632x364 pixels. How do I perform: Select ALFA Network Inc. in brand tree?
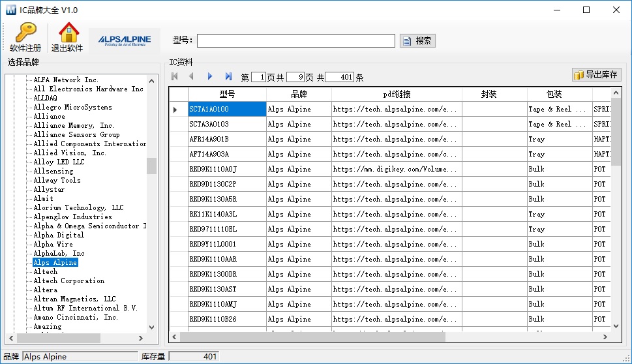coord(66,80)
